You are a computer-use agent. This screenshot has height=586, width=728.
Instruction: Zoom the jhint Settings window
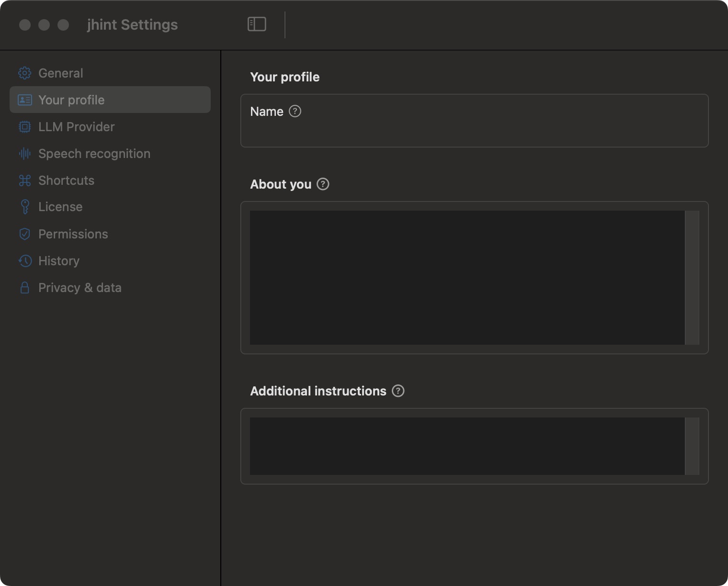63,25
